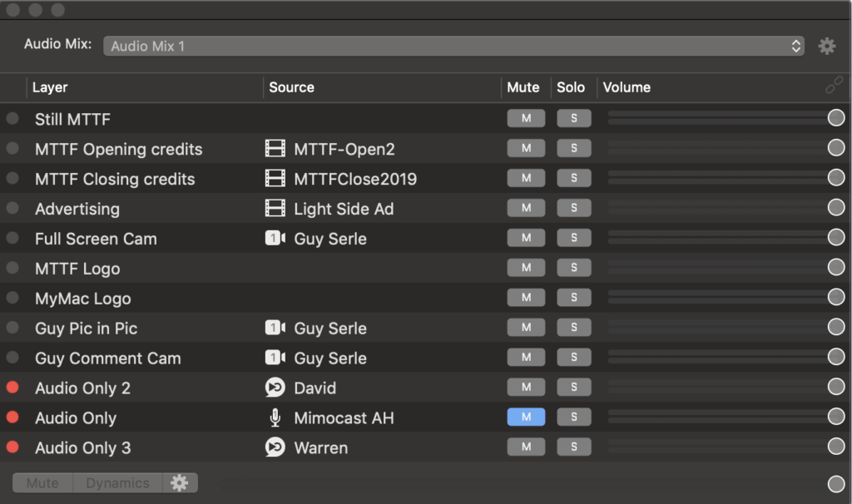The height and width of the screenshot is (504, 852).
Task: Click the Layer column header
Action: tap(50, 87)
